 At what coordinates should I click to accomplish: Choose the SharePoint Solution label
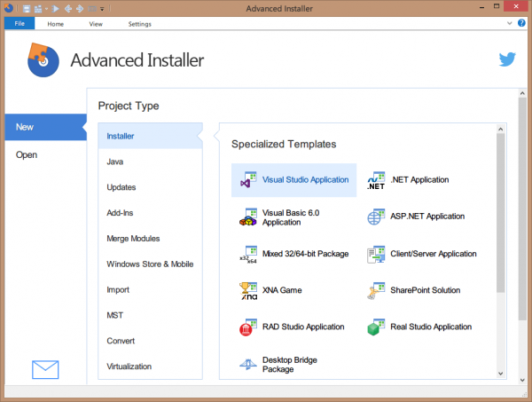425,290
